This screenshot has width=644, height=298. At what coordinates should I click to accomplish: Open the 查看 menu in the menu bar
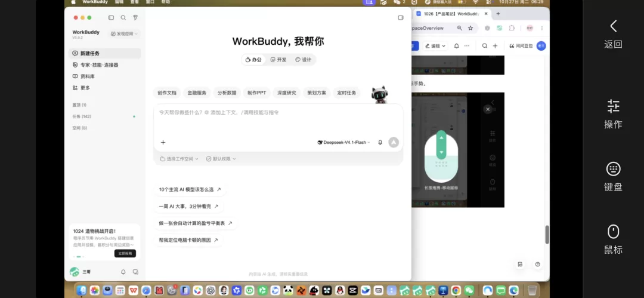point(135,2)
